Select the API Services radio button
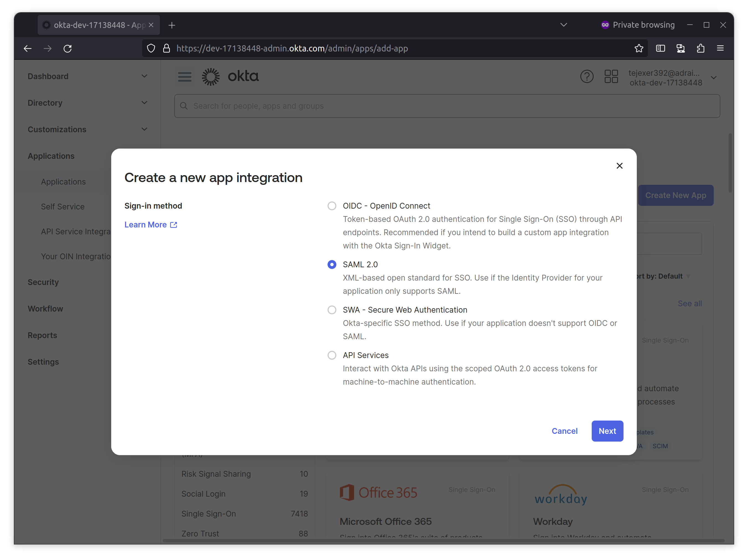Viewport: 748px width, 560px height. [x=332, y=355]
